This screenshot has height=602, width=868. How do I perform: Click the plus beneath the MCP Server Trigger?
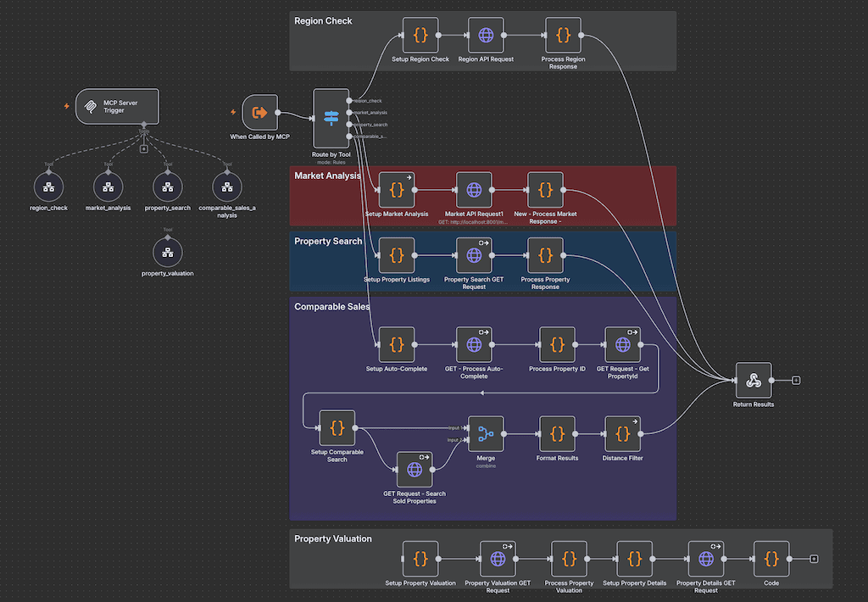pos(144,148)
